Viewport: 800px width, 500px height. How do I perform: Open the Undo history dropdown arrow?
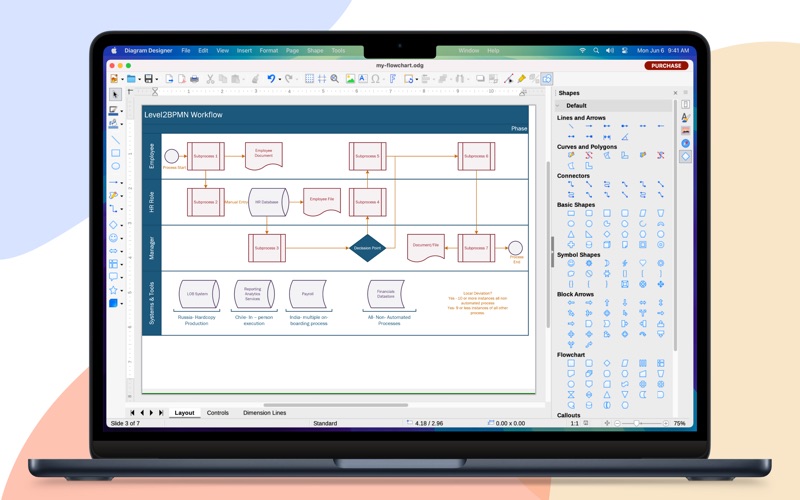click(x=279, y=80)
